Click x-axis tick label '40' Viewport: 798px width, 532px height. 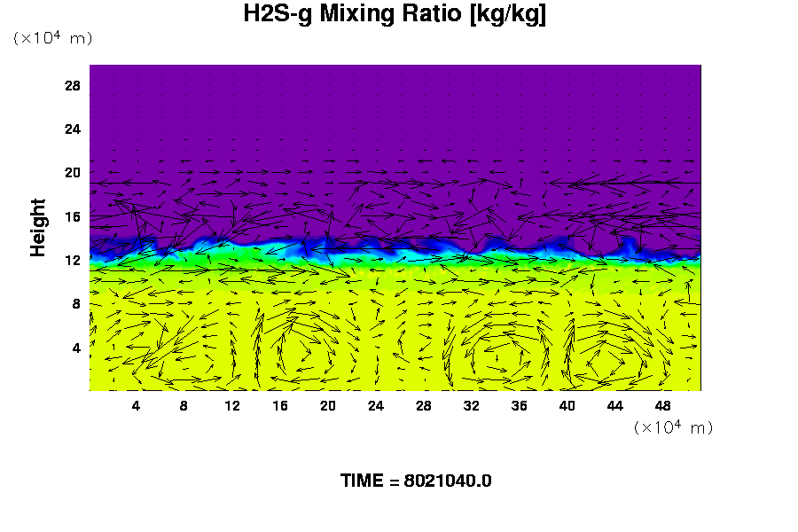tap(567, 406)
